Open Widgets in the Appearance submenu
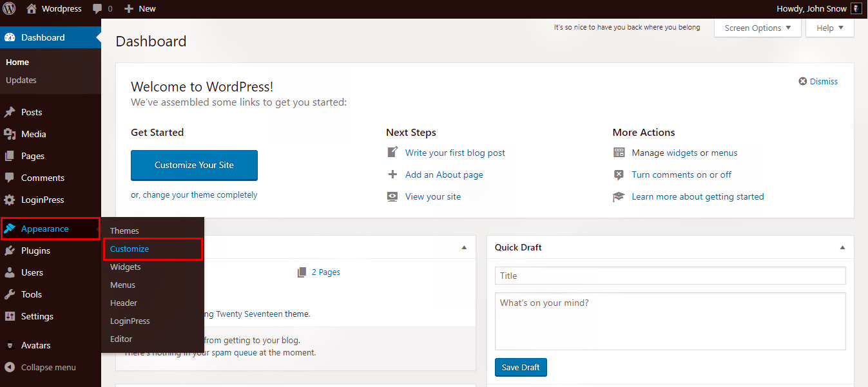 (x=125, y=267)
